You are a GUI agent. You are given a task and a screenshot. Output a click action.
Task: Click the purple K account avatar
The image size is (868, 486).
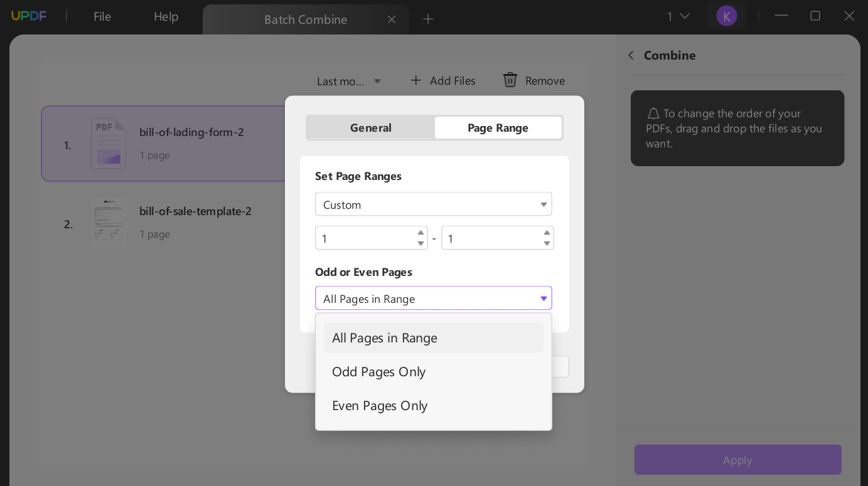pos(727,16)
